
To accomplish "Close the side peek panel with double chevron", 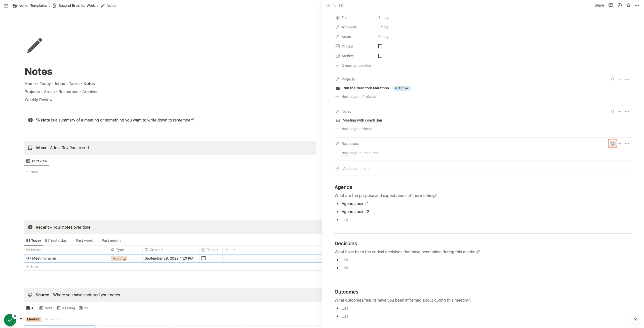I will coord(328,6).
